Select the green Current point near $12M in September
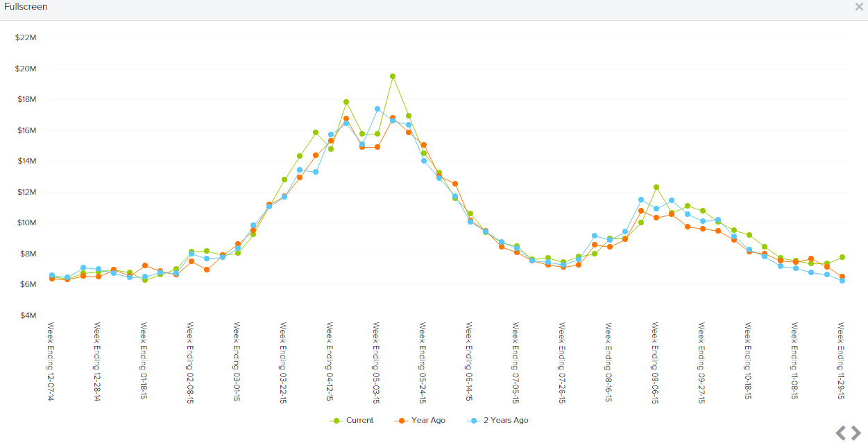This screenshot has width=868, height=445. pos(656,187)
